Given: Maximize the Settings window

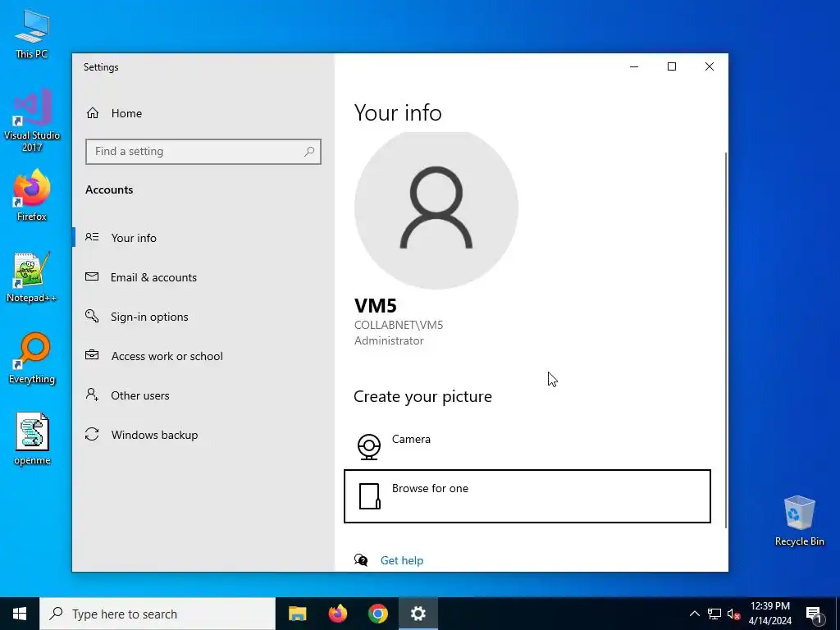Looking at the screenshot, I should [x=672, y=66].
